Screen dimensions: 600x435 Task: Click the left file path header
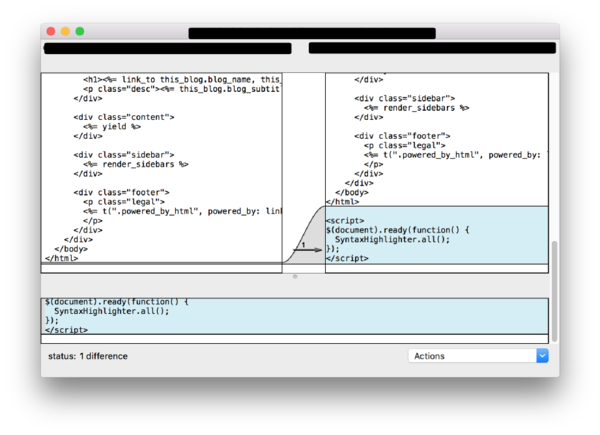pyautogui.click(x=167, y=48)
